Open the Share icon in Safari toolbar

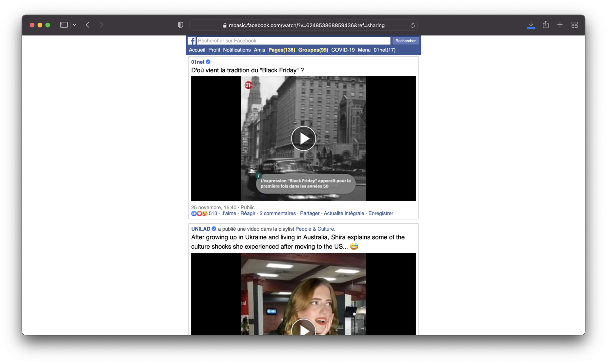545,25
